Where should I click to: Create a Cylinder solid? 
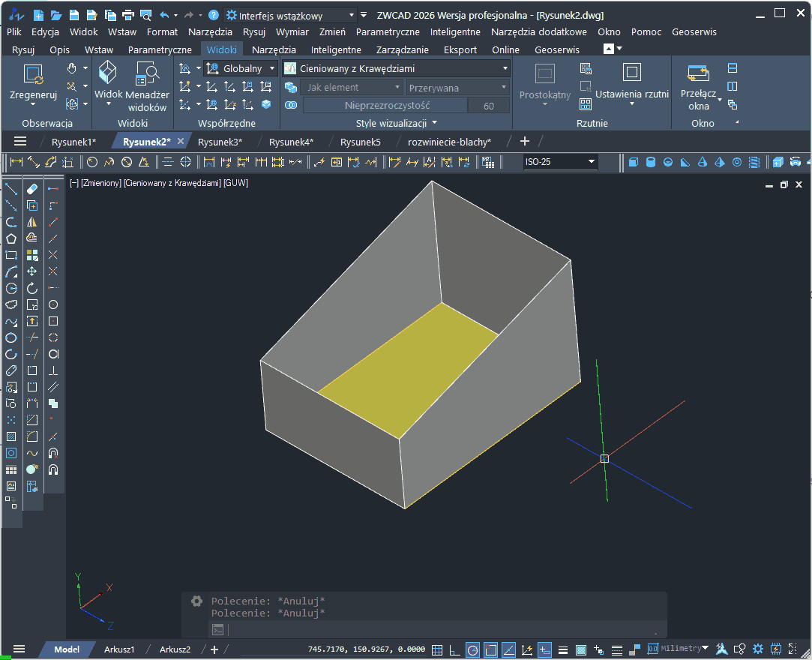pos(651,162)
